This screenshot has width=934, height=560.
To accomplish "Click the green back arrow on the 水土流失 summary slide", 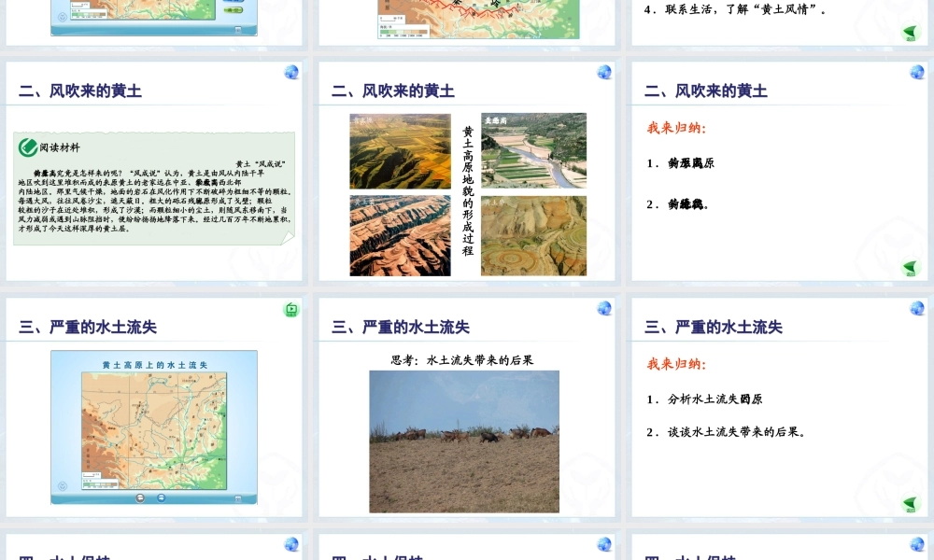I will tap(910, 503).
